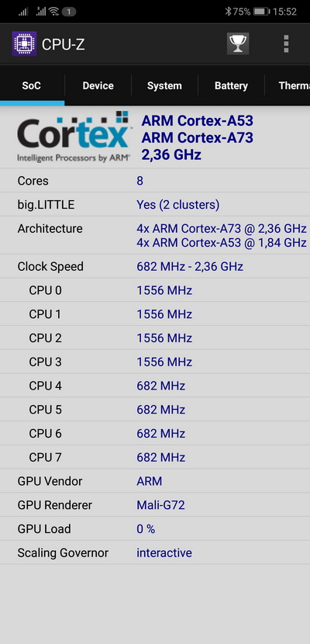Select the Clock Speed row
Viewport: 310px width, 644px height.
coord(155,267)
